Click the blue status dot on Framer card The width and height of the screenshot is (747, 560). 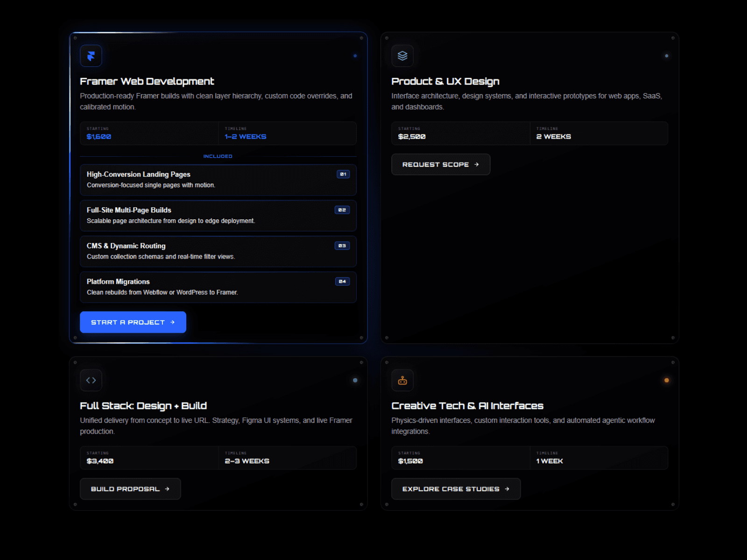355,56
